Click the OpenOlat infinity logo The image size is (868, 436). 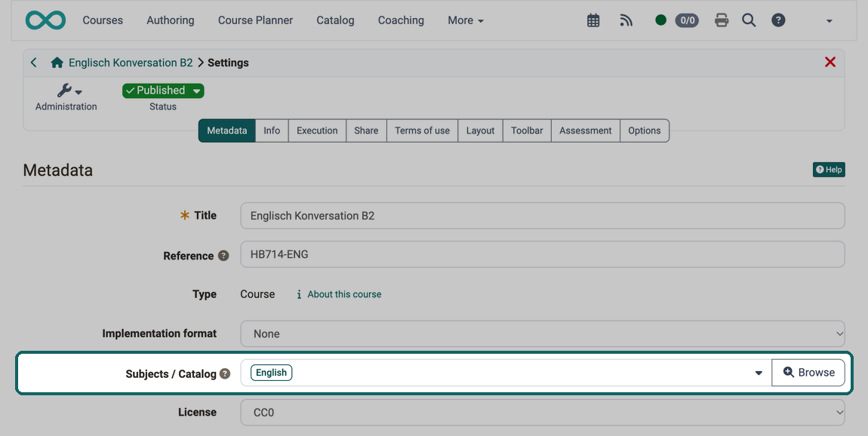(x=45, y=20)
